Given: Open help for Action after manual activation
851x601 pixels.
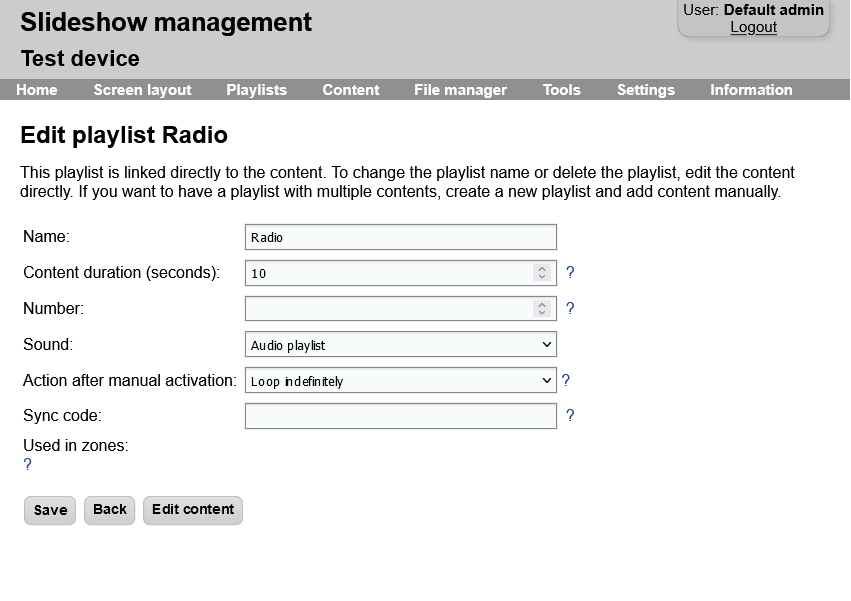Looking at the screenshot, I should click(x=566, y=380).
